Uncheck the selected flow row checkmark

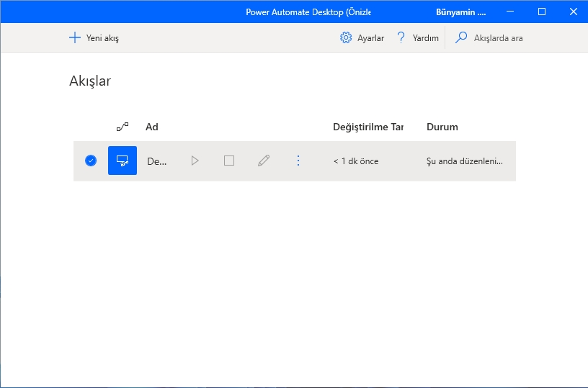point(91,161)
